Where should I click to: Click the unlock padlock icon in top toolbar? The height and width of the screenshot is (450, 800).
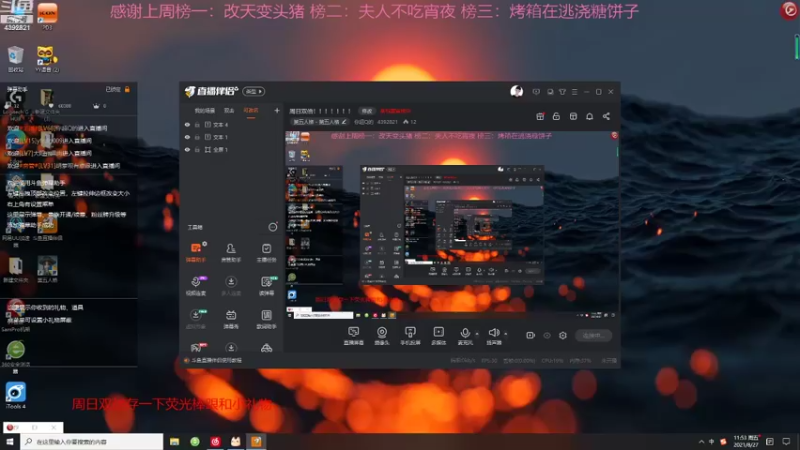coord(556,116)
